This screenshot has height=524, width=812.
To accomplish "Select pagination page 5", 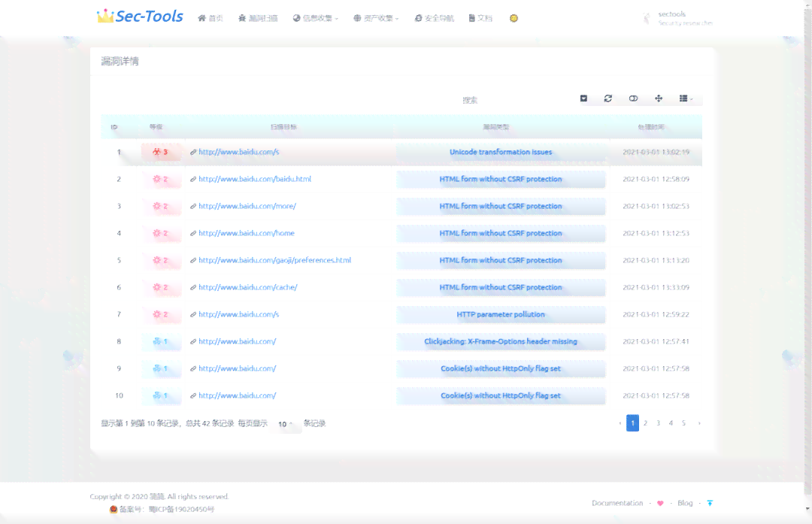I will (683, 423).
